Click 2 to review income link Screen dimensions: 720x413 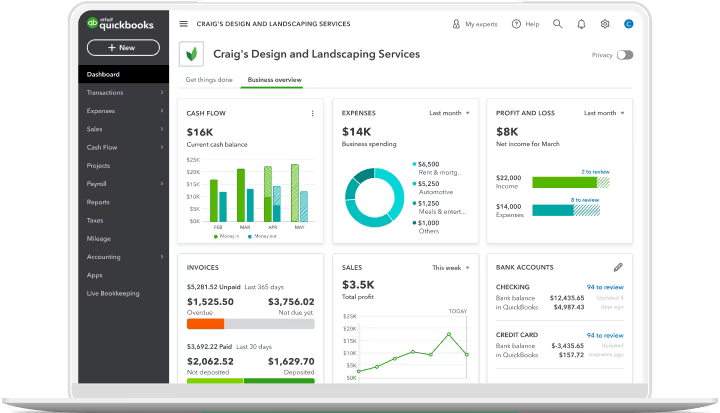(596, 172)
